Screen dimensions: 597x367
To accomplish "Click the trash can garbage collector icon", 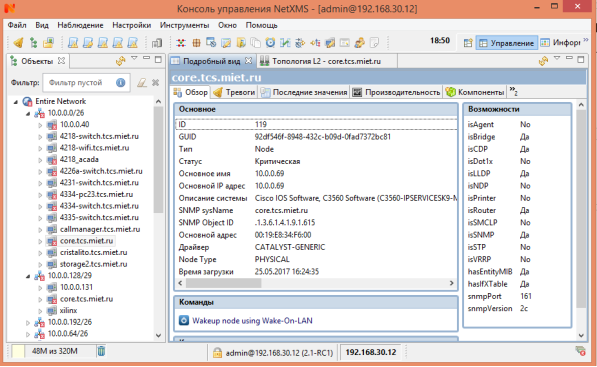I will (x=101, y=351).
